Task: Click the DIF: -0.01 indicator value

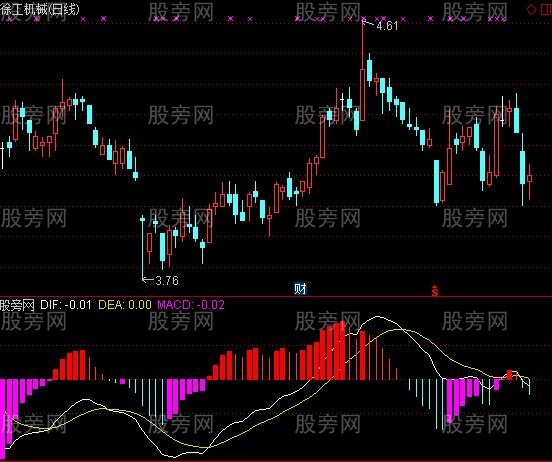Action: [x=66, y=305]
